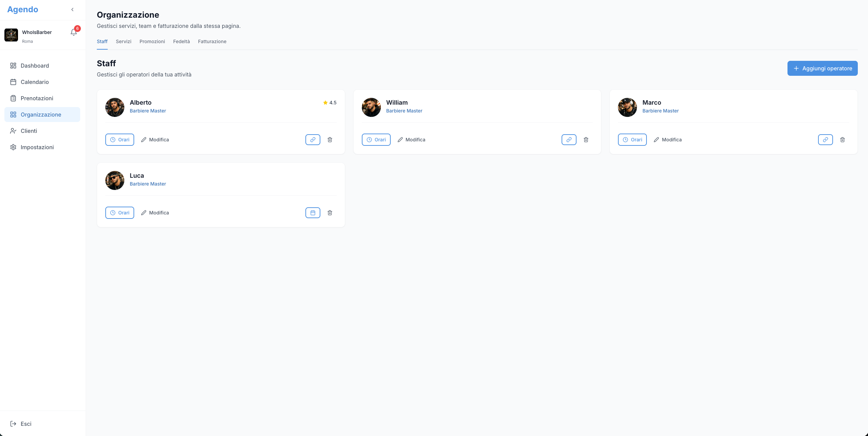Screen dimensions: 868x436
Task: Remove Marco using the trash icon
Action: pos(843,140)
